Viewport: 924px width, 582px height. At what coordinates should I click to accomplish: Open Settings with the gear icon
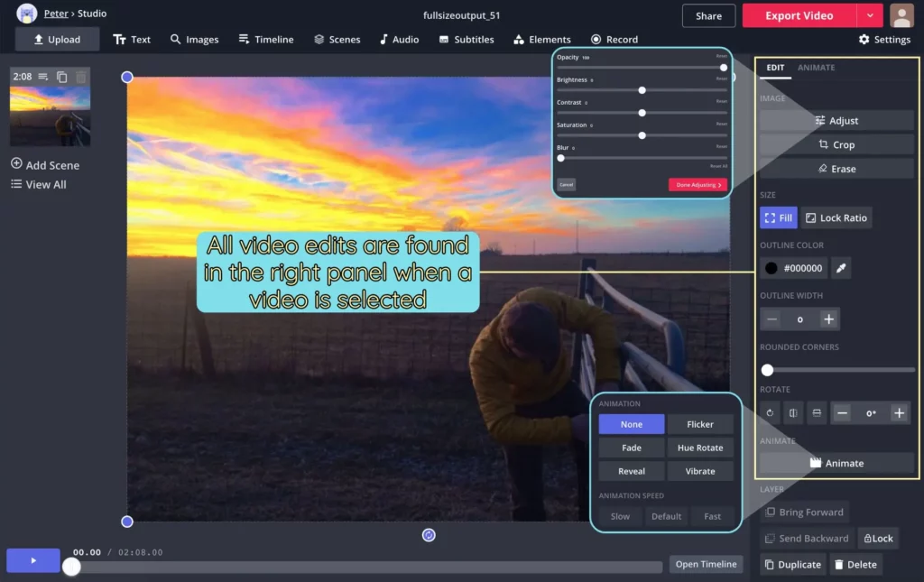(x=884, y=40)
